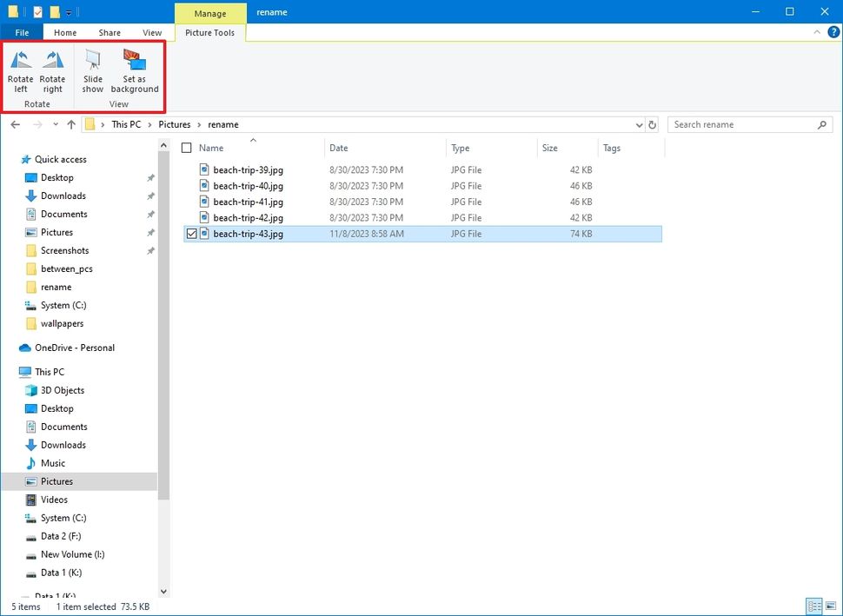The image size is (843, 616).
Task: Click the Back navigation button
Action: click(x=15, y=124)
